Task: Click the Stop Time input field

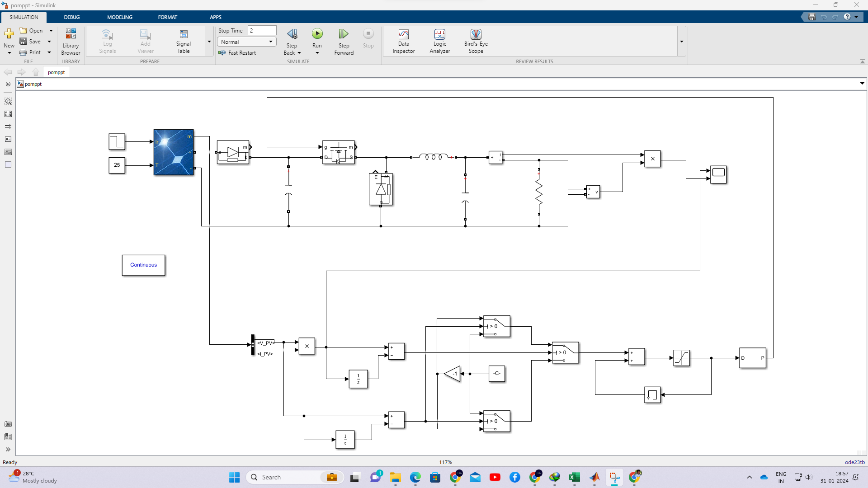Action: pos(262,30)
